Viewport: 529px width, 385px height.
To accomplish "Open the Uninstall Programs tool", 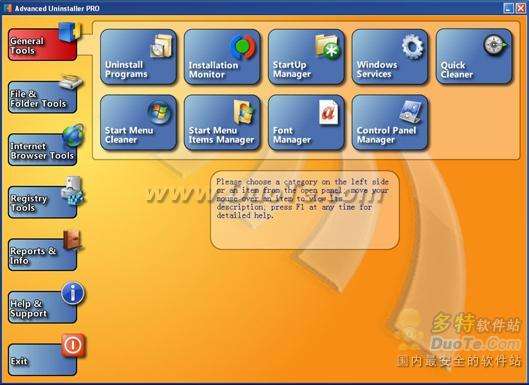I will coord(138,57).
